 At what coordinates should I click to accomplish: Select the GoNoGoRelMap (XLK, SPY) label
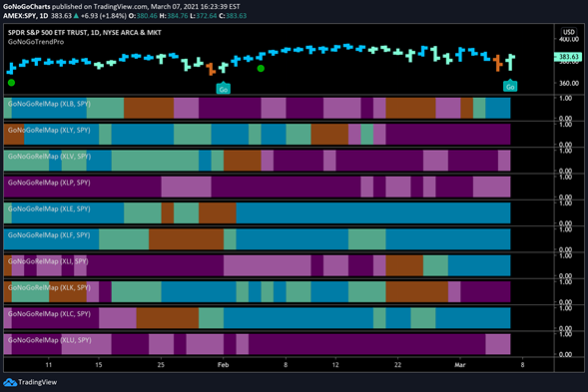click(x=49, y=287)
